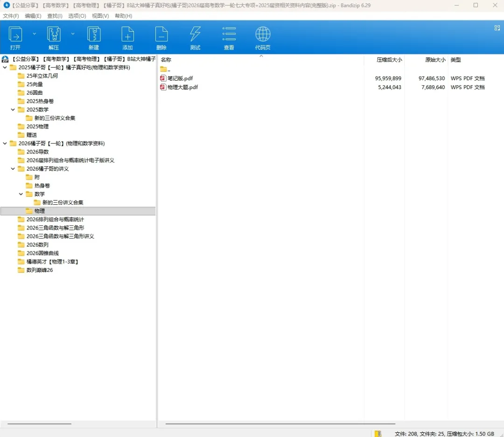Collapse the 2026橘子哥【一轮】 tree folder
Image resolution: width=504 pixels, height=437 pixels.
coord(5,143)
